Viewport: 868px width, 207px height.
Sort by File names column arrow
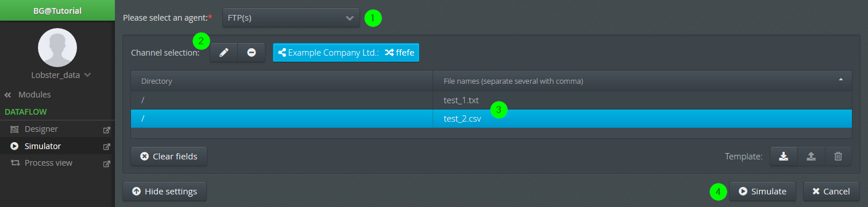841,79
